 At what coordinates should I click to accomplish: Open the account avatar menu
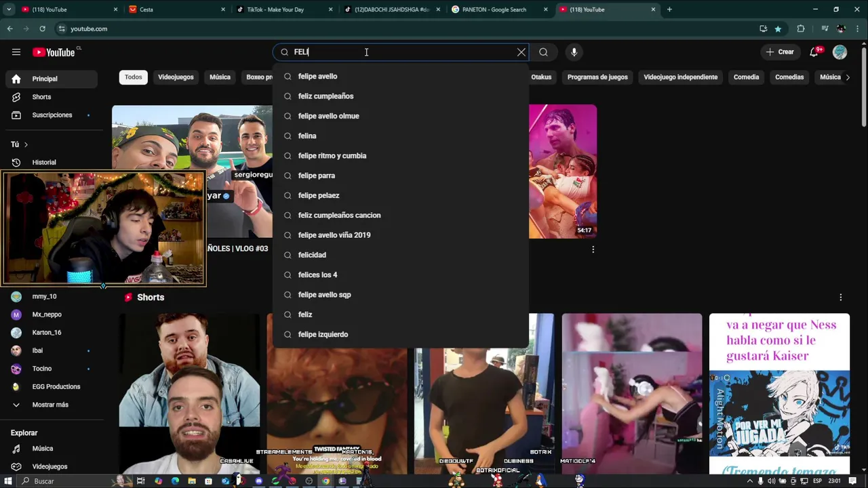[x=840, y=52]
